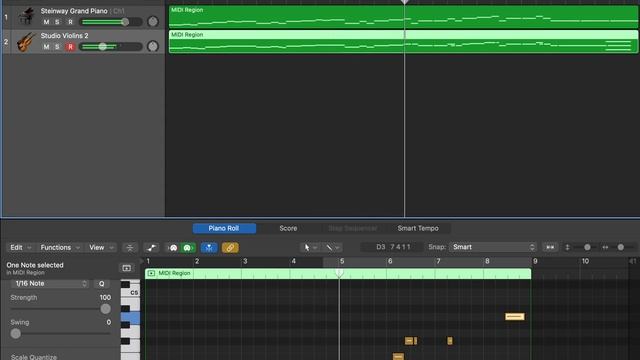The width and height of the screenshot is (640, 360).
Task: Open the 1/16 Note quantize dropdown
Action: pyautogui.click(x=50, y=283)
